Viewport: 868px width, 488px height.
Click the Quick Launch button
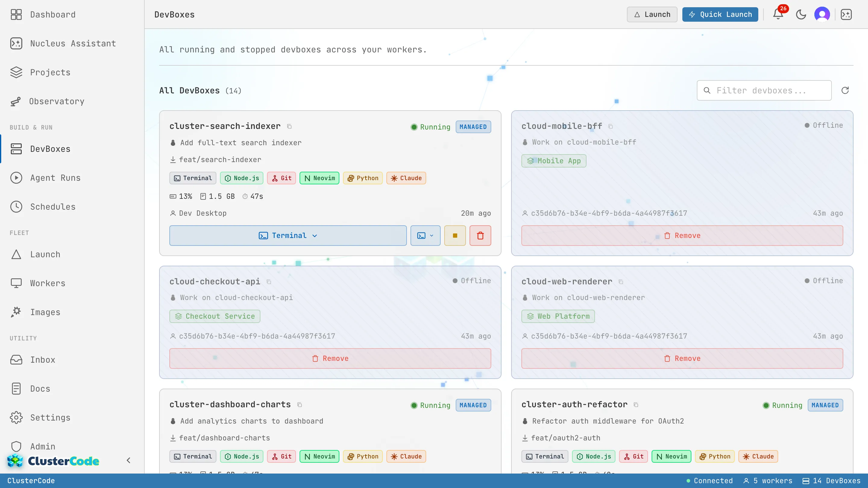(720, 14)
